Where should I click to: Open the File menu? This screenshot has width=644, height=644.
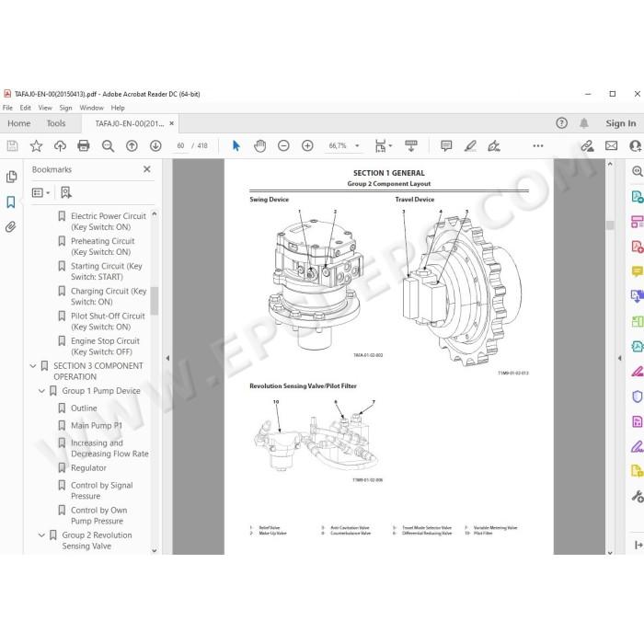(7, 108)
